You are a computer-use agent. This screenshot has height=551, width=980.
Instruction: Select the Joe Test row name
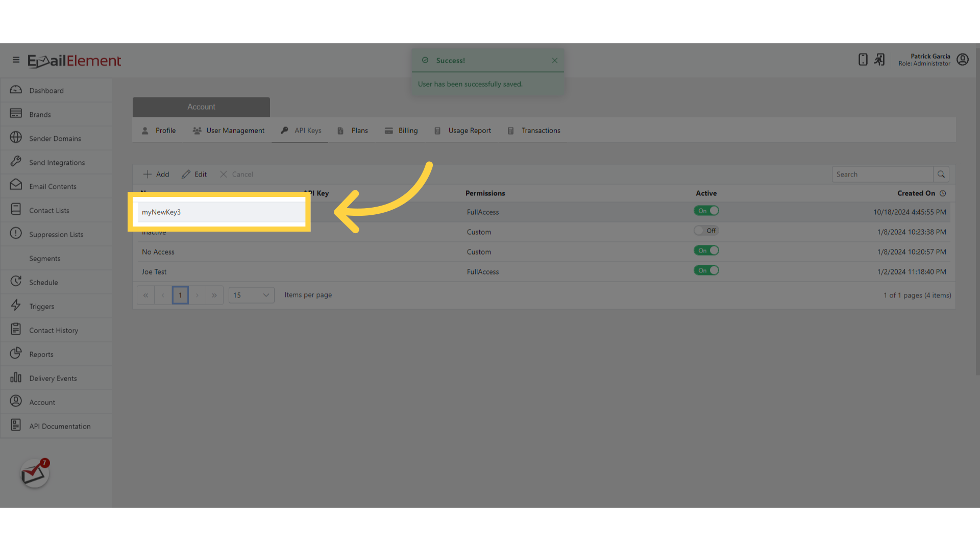pos(154,272)
